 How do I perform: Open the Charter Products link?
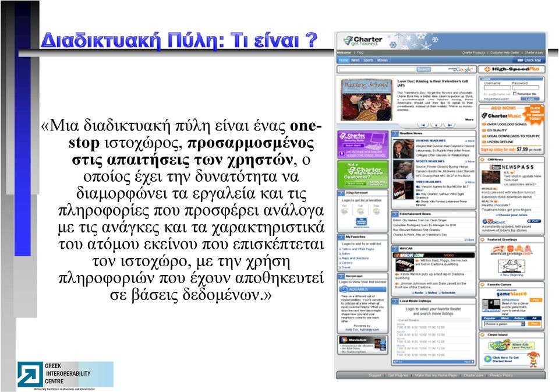[x=473, y=53]
